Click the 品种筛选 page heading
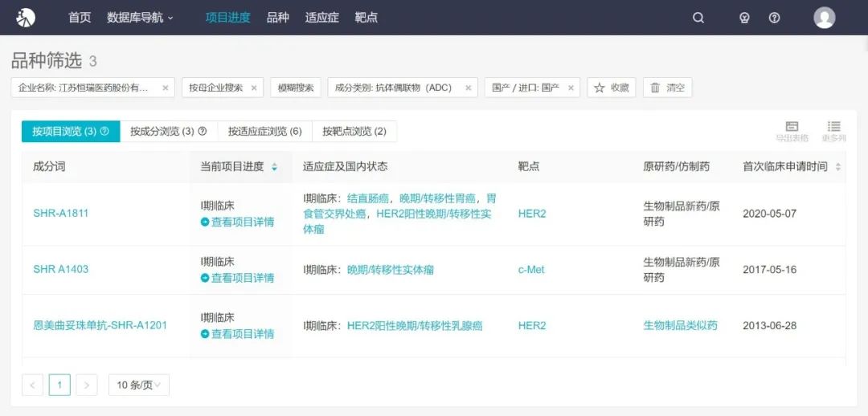Image resolution: width=868 pixels, height=416 pixels. click(x=47, y=61)
